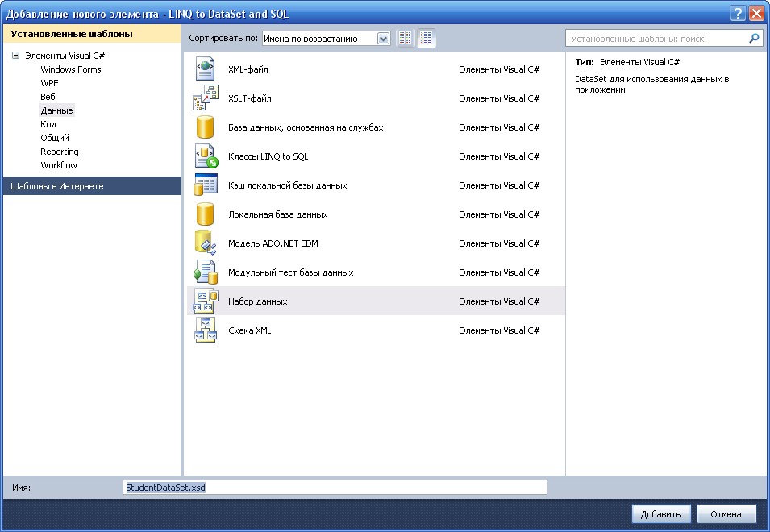
Task: Select the Набор данных item label
Action: (x=258, y=301)
